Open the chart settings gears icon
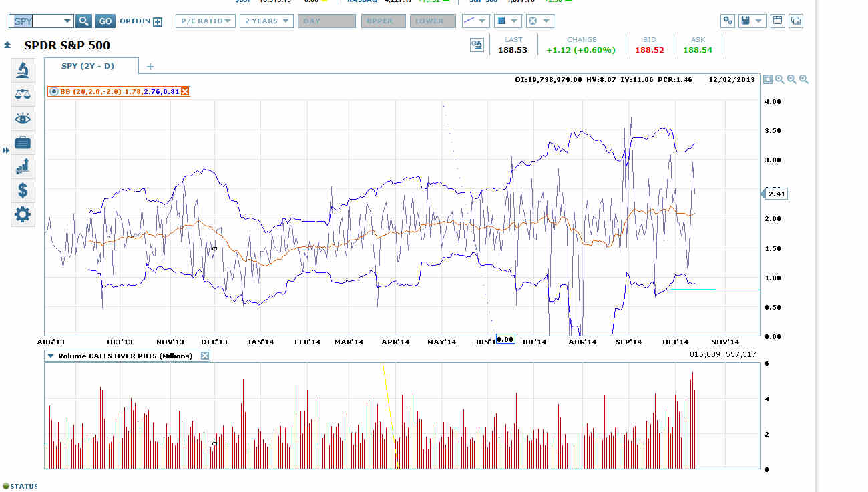This screenshot has width=868, height=492. 728,21
